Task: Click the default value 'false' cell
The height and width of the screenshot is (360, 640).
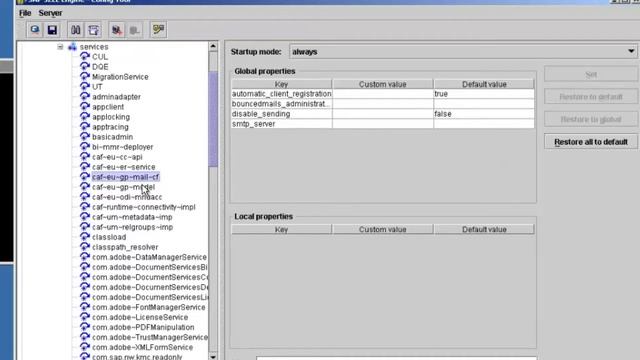Action: tap(484, 114)
